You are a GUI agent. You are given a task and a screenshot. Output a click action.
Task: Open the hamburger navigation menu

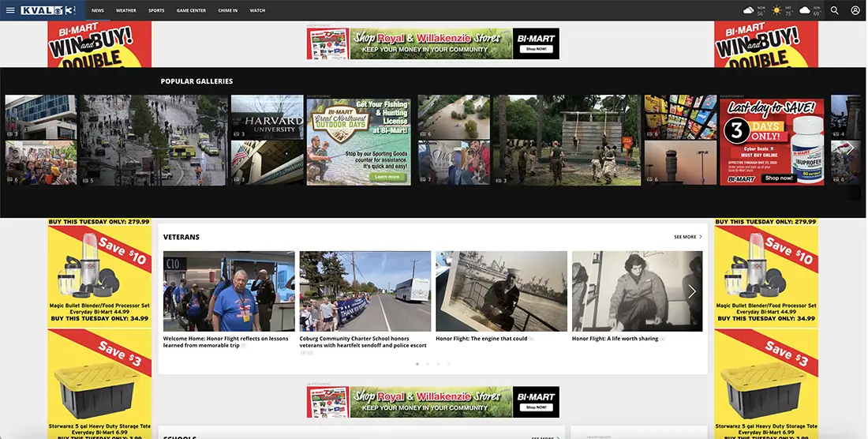click(x=10, y=10)
